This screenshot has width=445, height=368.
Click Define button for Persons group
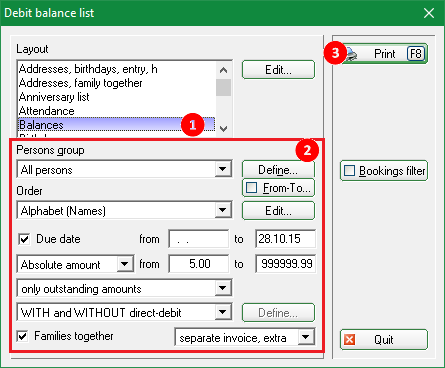click(278, 170)
